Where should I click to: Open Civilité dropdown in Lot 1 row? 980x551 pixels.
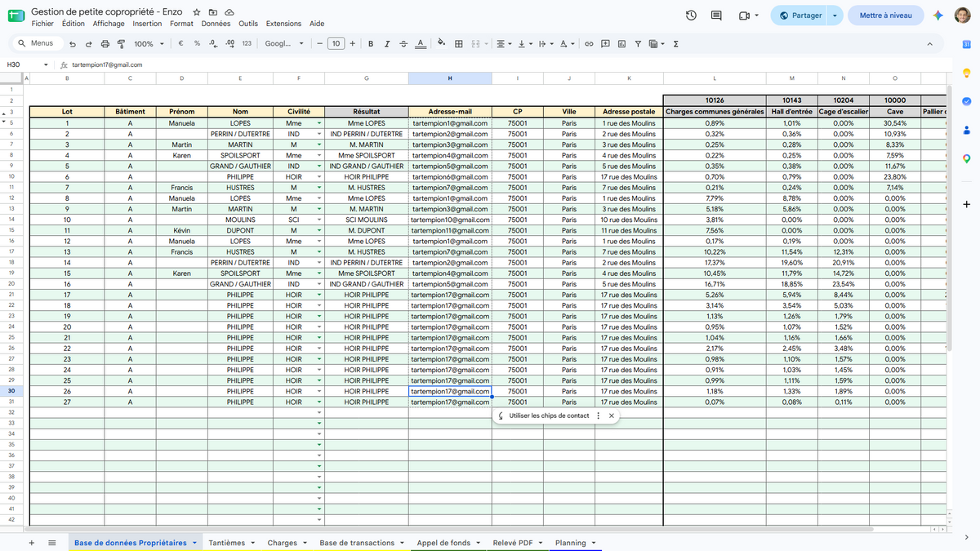coord(319,123)
